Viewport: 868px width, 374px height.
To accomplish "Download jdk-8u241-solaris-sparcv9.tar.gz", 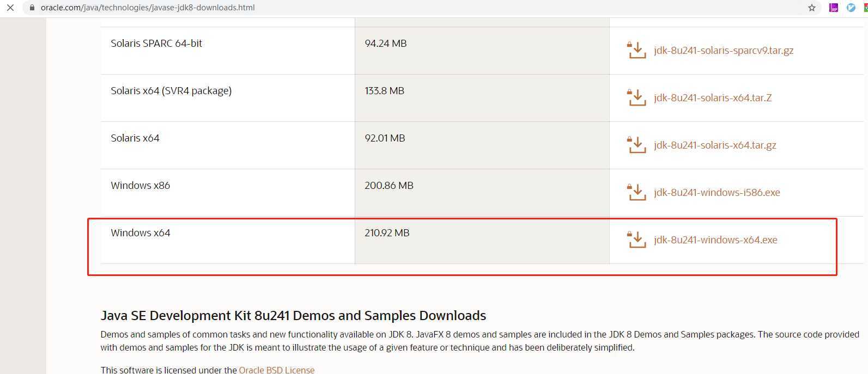I will point(723,51).
